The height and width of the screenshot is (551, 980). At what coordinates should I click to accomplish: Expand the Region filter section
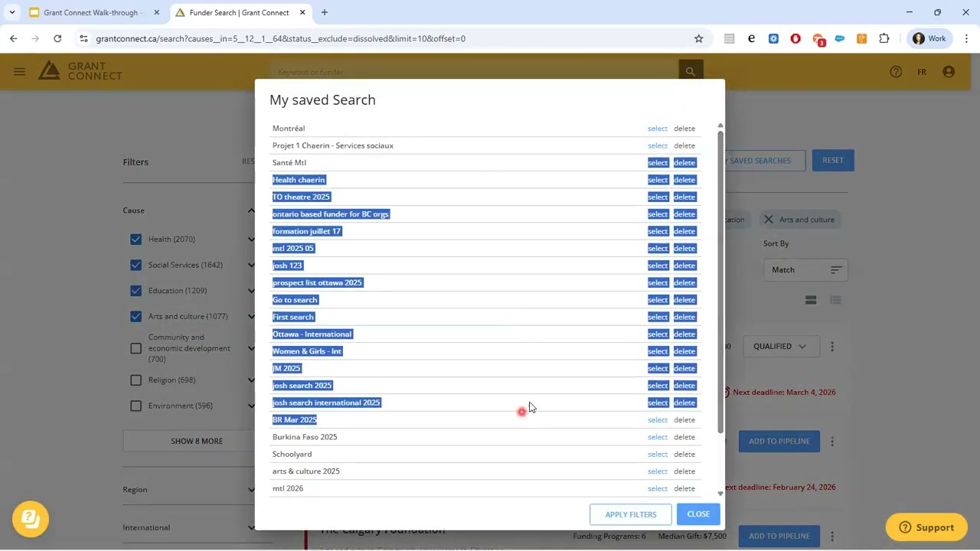click(x=250, y=490)
